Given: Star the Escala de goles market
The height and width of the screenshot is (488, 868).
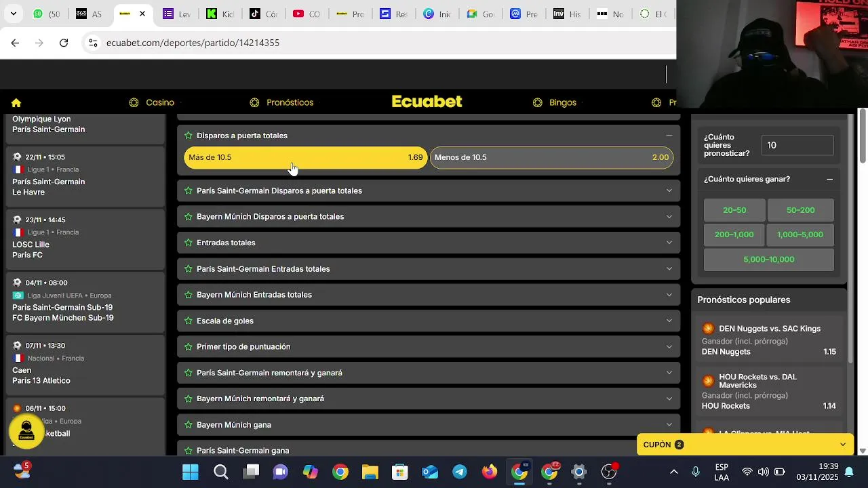Looking at the screenshot, I should pyautogui.click(x=189, y=321).
